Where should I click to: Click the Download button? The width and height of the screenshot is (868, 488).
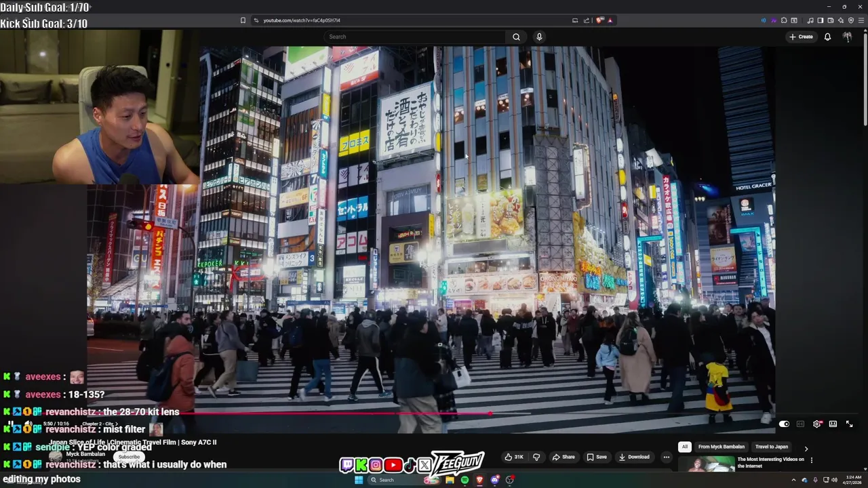[x=634, y=457]
